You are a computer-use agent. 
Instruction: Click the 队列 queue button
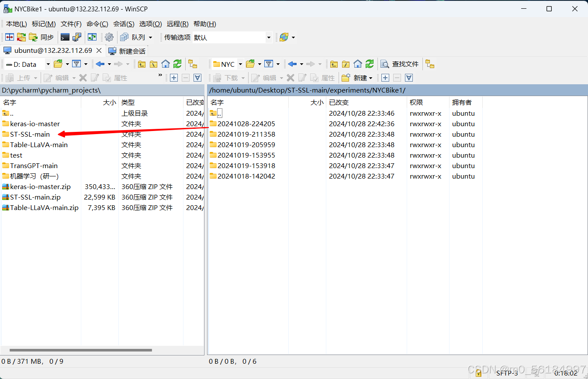[133, 38]
